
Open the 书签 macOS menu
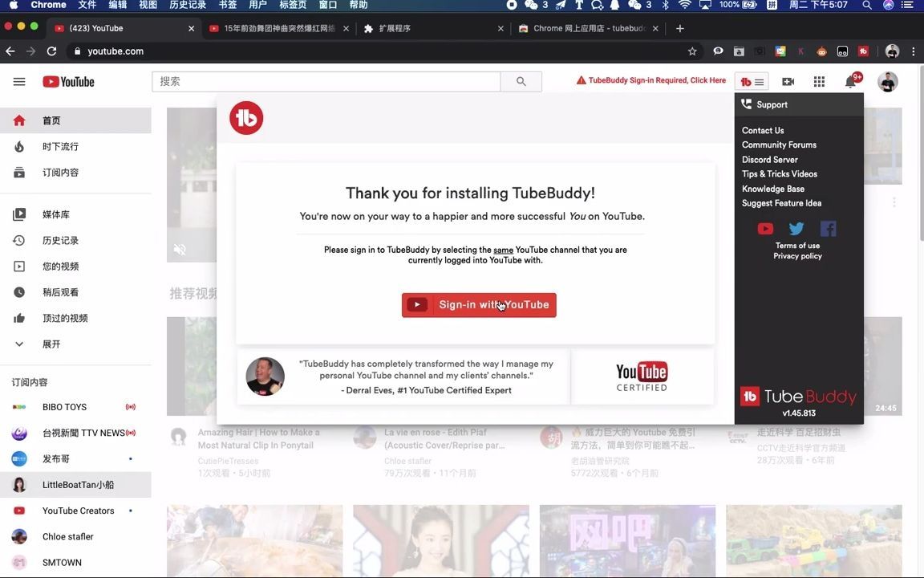tap(228, 5)
